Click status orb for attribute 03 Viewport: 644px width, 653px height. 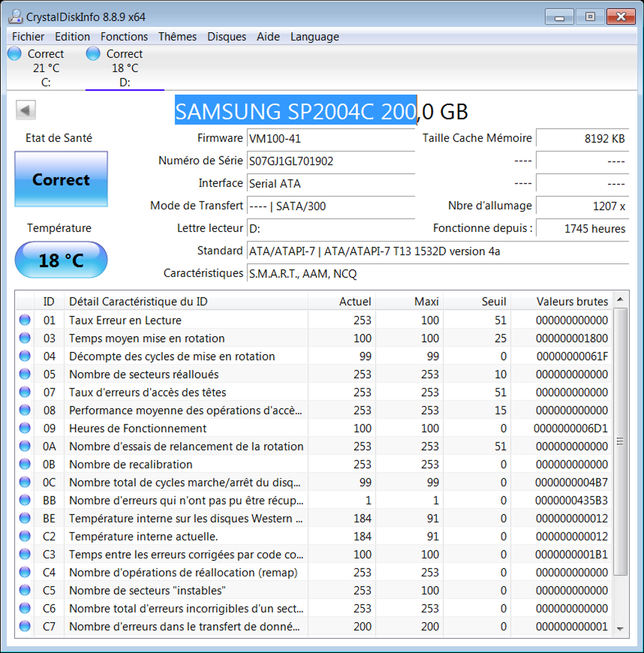pyautogui.click(x=25, y=337)
